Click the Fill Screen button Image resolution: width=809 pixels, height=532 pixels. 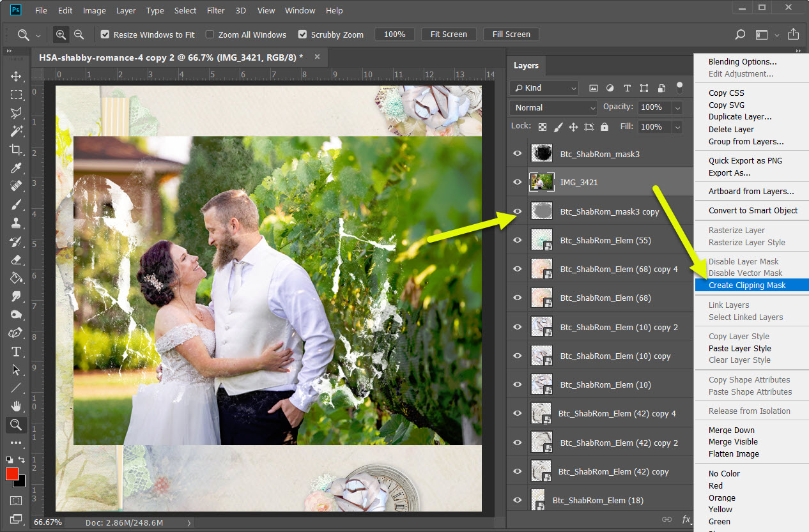(x=511, y=34)
